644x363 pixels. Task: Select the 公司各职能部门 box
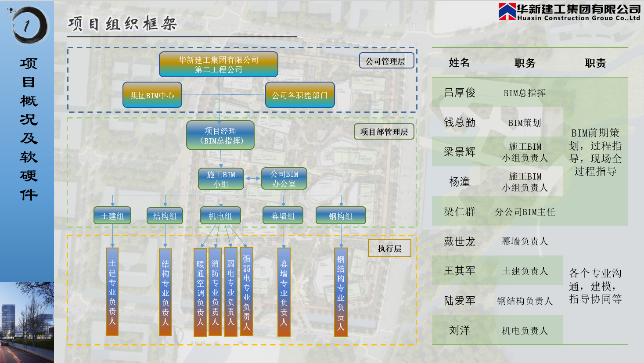pos(300,95)
